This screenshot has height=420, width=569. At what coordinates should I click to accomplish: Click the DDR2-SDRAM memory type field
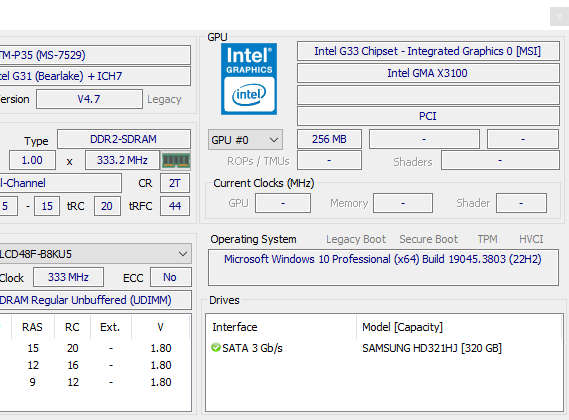point(124,139)
